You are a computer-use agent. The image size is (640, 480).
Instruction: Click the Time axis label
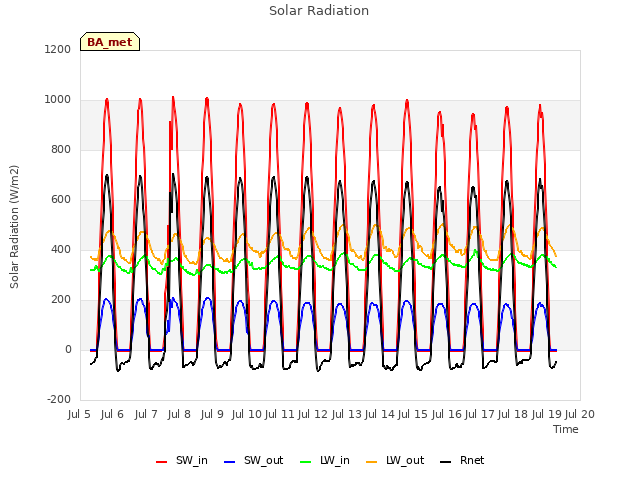(566, 429)
